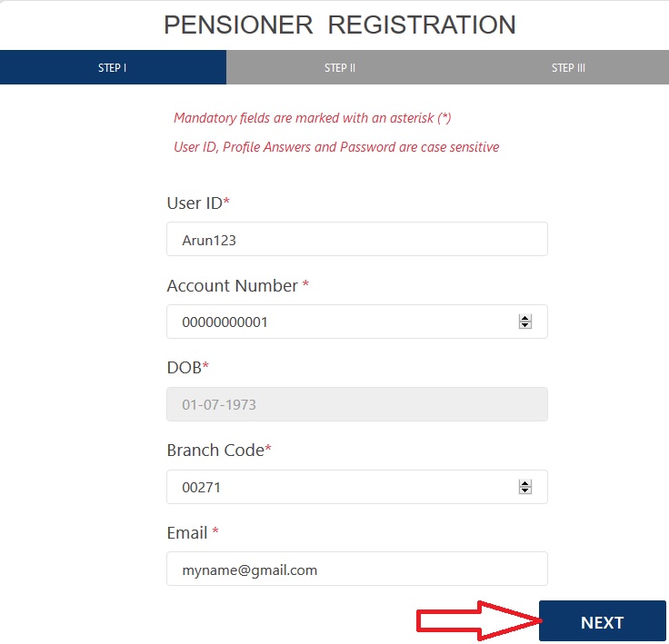669x644 pixels.
Task: Increase the Account Number with up arrow
Action: [x=524, y=318]
